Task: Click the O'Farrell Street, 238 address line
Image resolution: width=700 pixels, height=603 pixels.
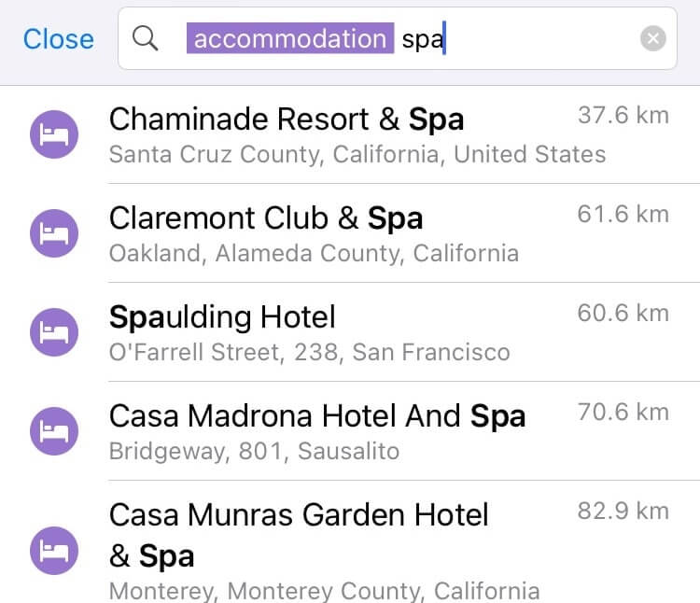Action: click(309, 353)
